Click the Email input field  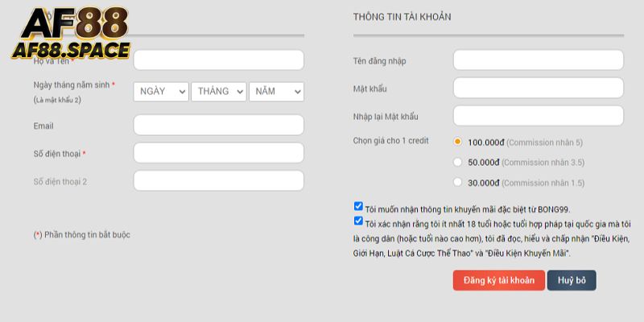[218, 125]
